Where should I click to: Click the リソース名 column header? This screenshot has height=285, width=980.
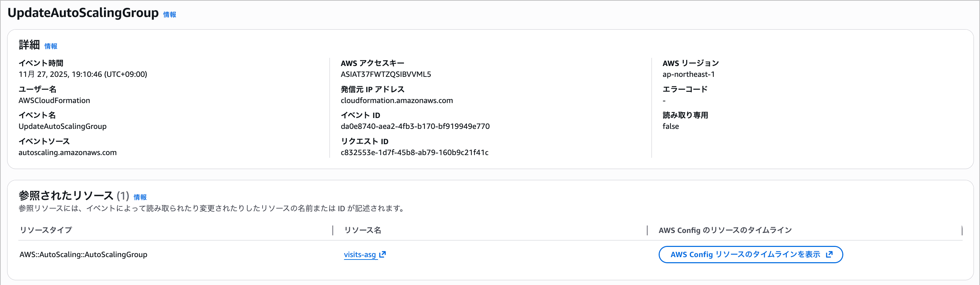point(362,230)
